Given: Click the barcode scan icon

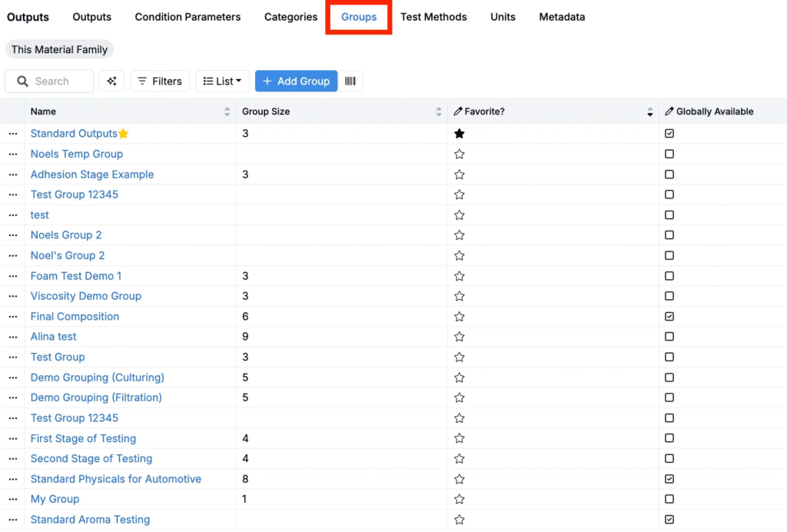Looking at the screenshot, I should point(350,81).
